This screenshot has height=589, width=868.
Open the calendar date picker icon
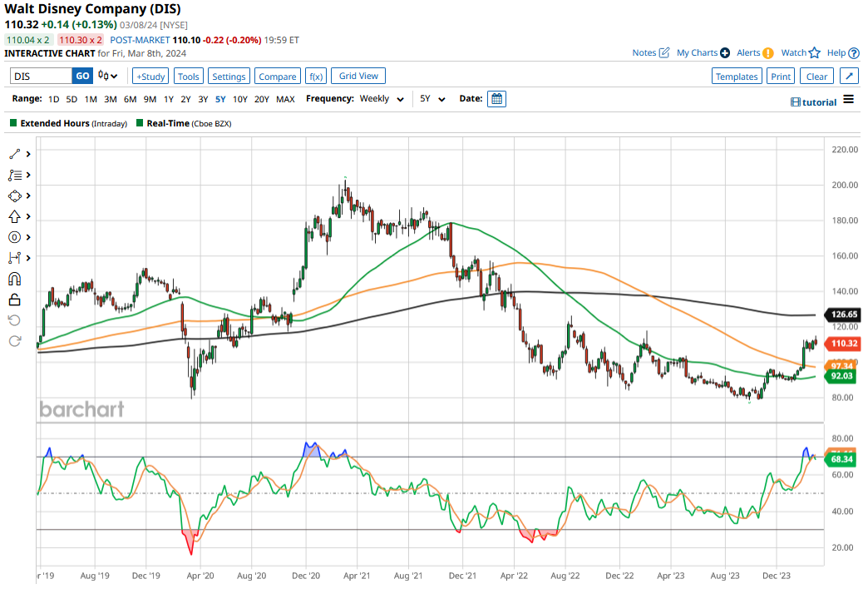point(496,99)
